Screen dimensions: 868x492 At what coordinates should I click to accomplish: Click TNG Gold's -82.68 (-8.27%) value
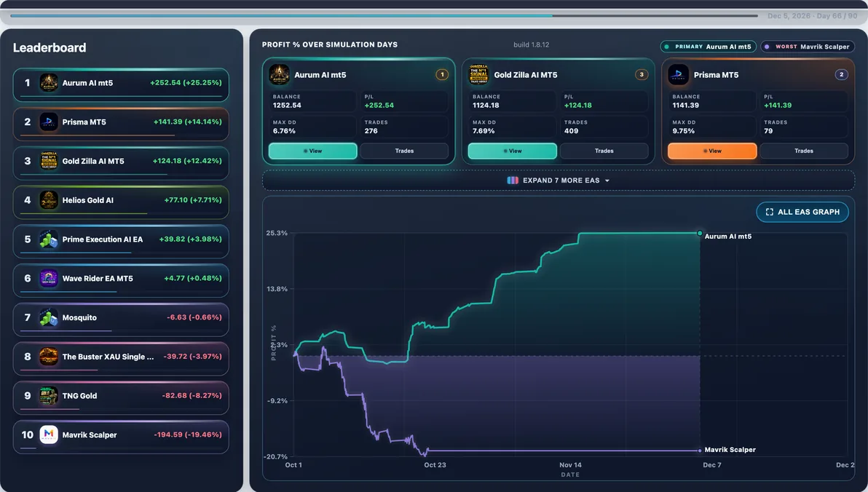192,396
